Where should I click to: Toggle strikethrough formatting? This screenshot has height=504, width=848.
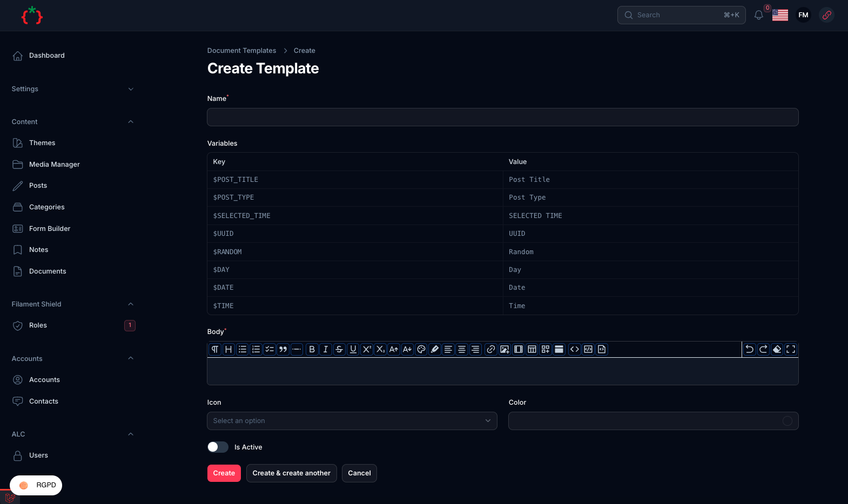339,349
